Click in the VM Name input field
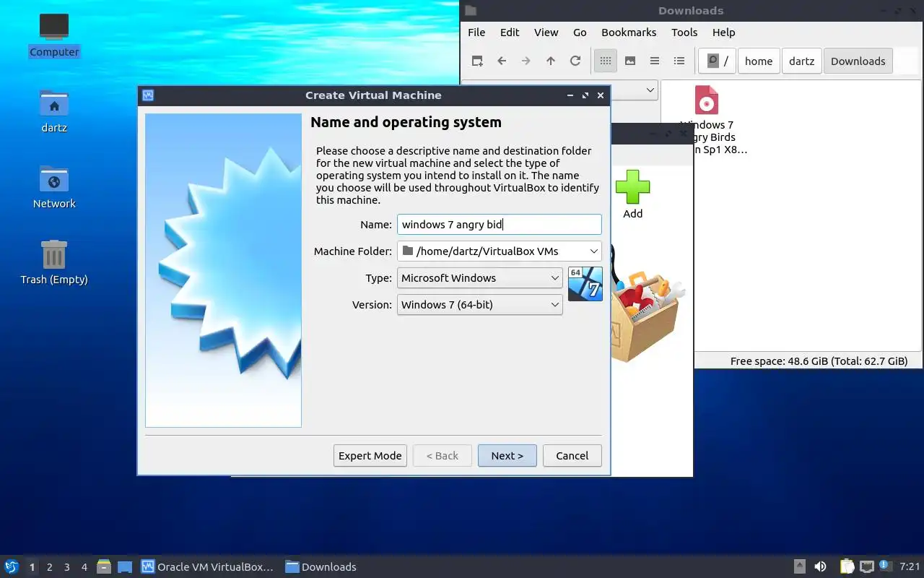 500,224
